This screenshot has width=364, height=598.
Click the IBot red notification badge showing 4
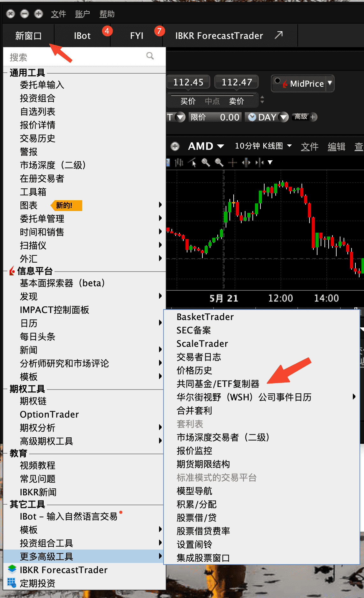(107, 31)
